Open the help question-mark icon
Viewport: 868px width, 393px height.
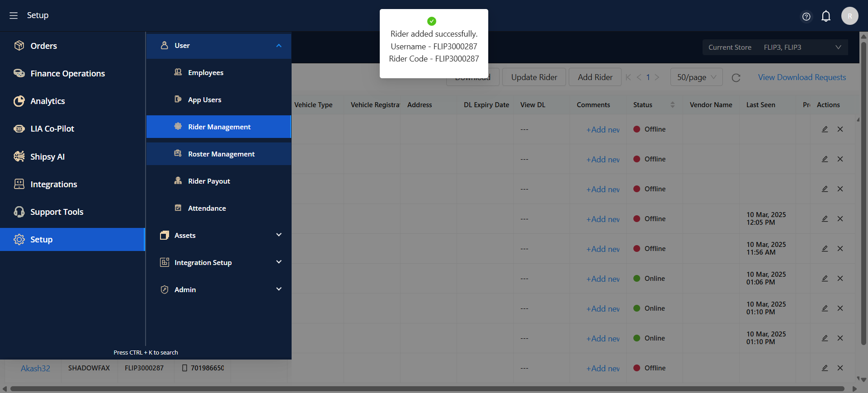806,17
